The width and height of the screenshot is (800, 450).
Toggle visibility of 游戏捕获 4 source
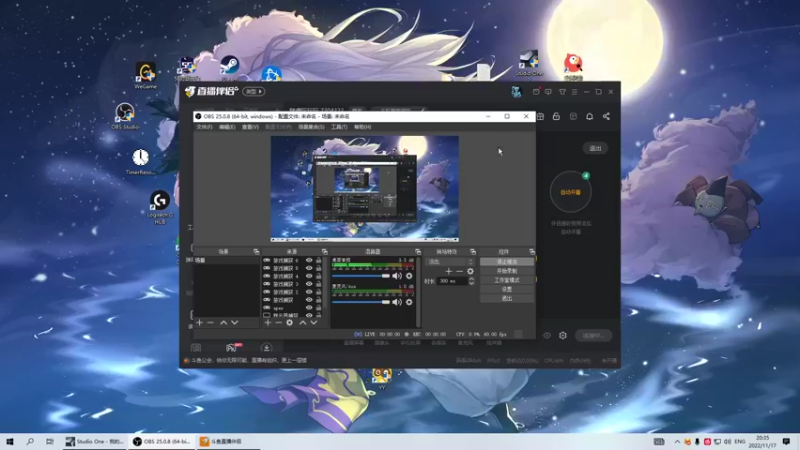(309, 276)
